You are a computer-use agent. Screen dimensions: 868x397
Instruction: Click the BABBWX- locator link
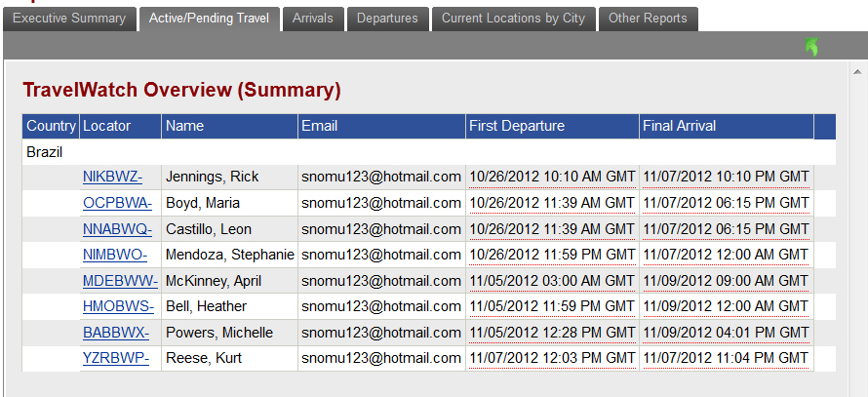pyautogui.click(x=116, y=333)
